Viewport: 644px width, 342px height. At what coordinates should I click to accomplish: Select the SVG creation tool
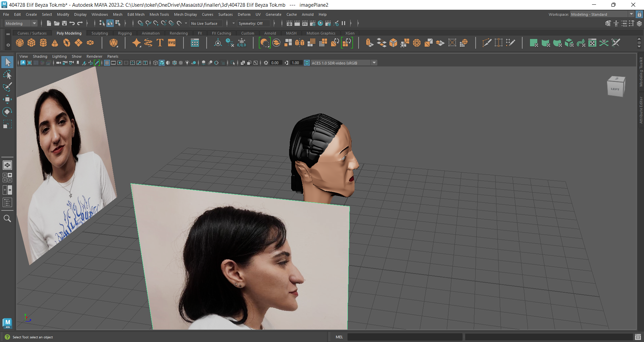coord(171,43)
